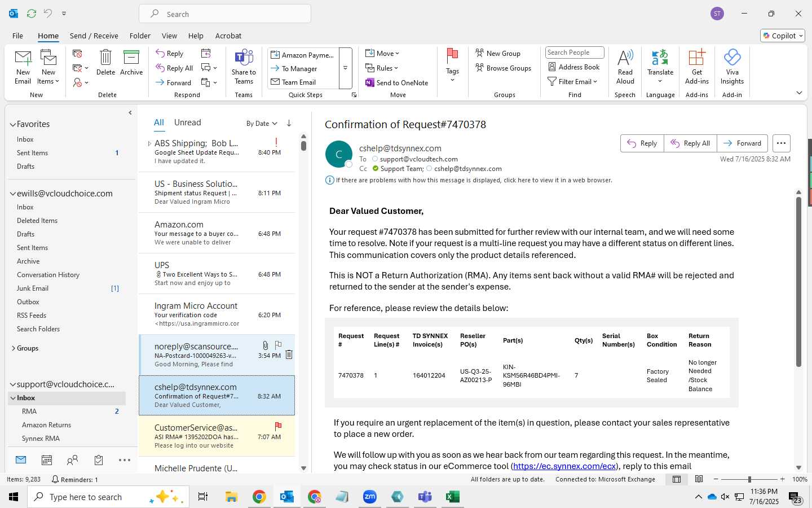The width and height of the screenshot is (812, 508).
Task: Open the Acrobat tab
Action: point(228,36)
